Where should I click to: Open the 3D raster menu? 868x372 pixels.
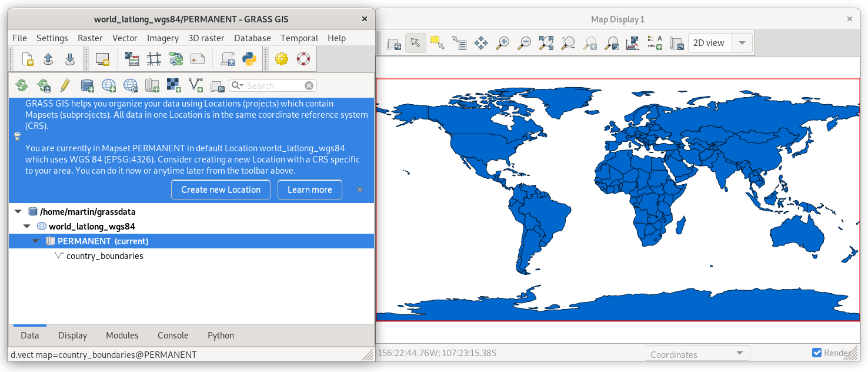pos(206,38)
